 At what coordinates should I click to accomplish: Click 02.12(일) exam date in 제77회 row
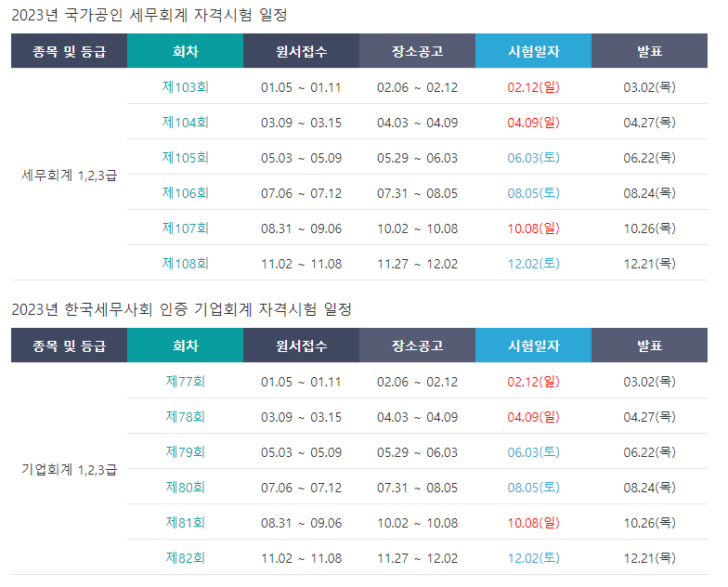click(x=533, y=381)
